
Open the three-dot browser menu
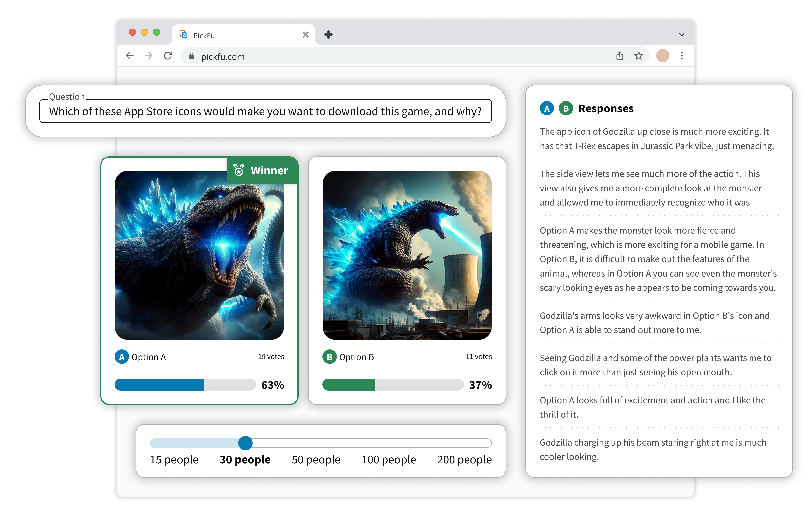[681, 56]
